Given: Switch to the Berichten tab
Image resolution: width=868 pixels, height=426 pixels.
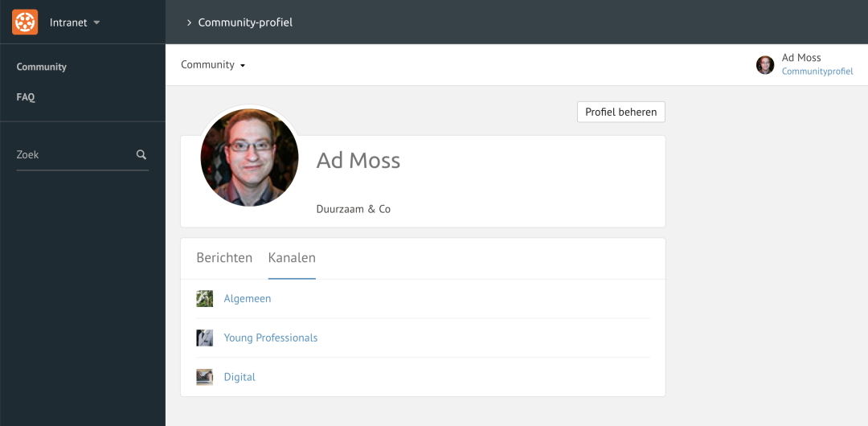Looking at the screenshot, I should tap(224, 257).
